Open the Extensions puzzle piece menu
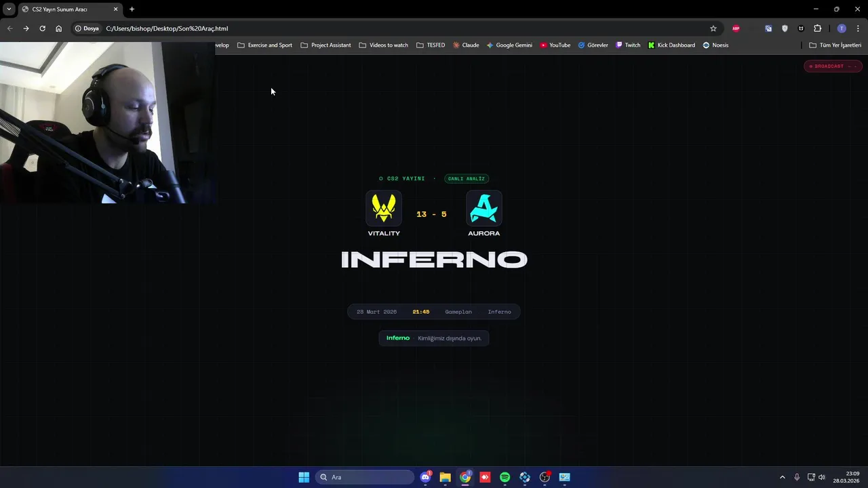This screenshot has width=868, height=488. (817, 28)
